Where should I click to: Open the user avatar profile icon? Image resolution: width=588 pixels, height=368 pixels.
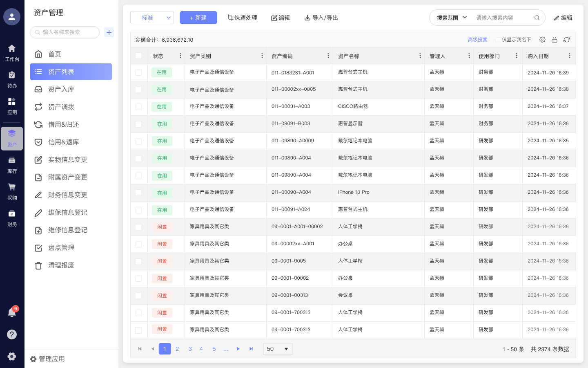tap(12, 17)
